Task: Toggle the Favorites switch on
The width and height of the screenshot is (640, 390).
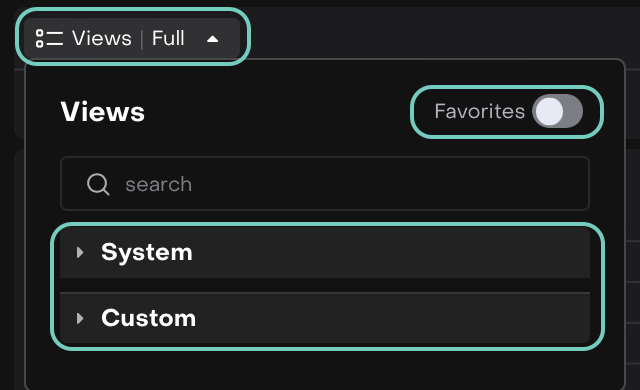Action: point(557,111)
